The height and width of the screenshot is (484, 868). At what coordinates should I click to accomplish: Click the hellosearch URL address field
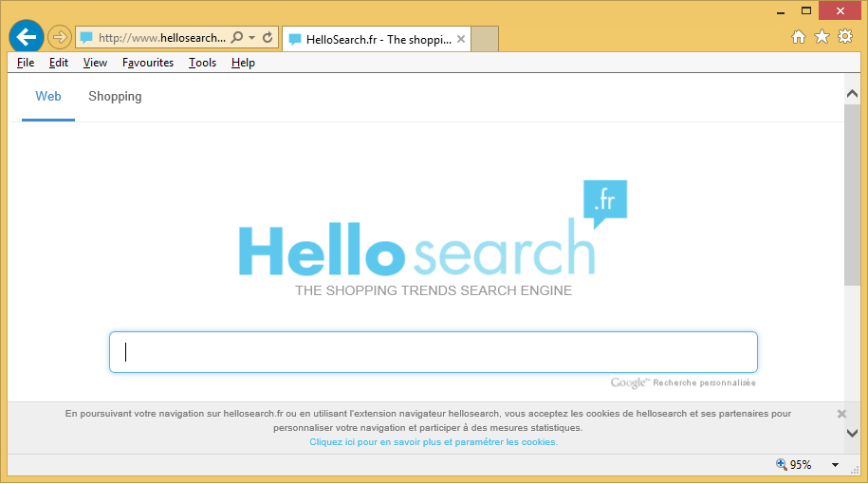pyautogui.click(x=161, y=38)
